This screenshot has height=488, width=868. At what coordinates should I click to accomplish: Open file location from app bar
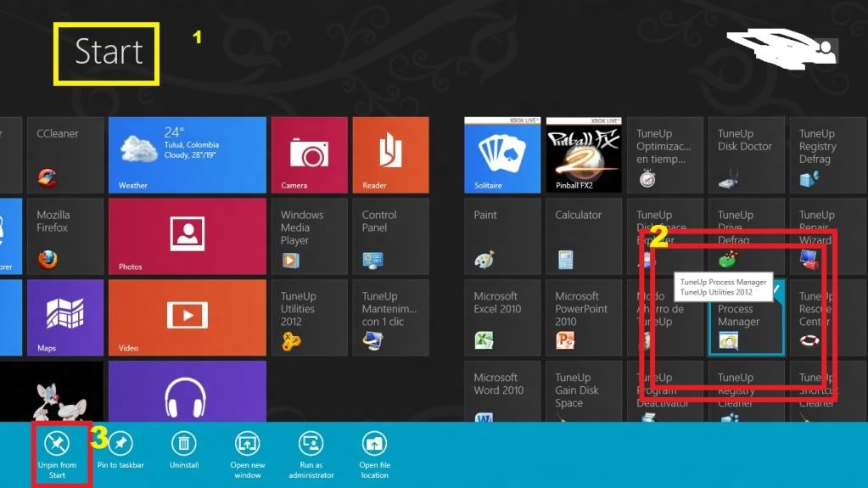374,444
